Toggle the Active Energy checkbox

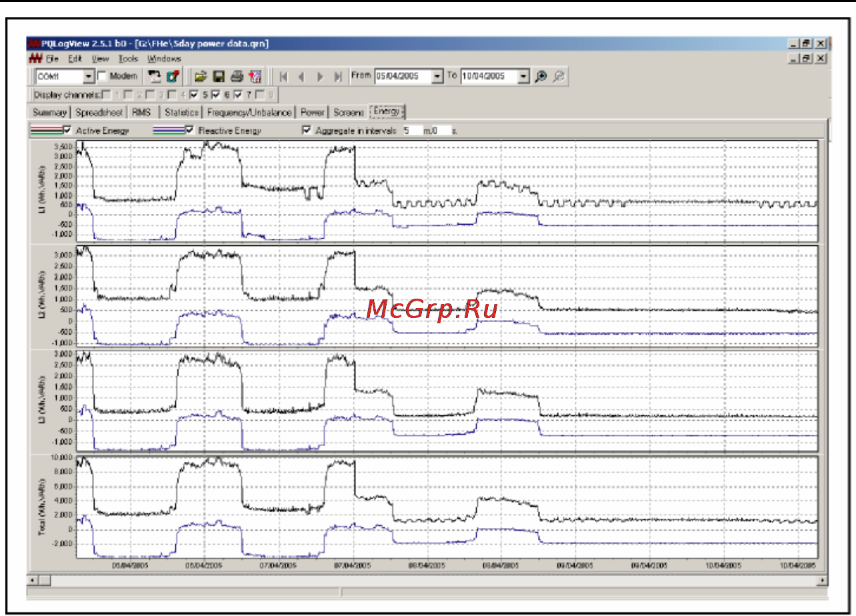coord(66,130)
